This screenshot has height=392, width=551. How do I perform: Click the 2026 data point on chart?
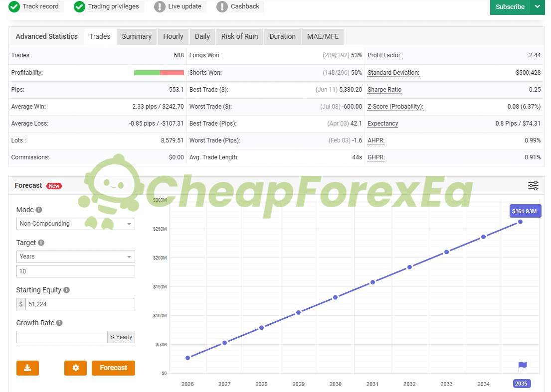point(187,358)
